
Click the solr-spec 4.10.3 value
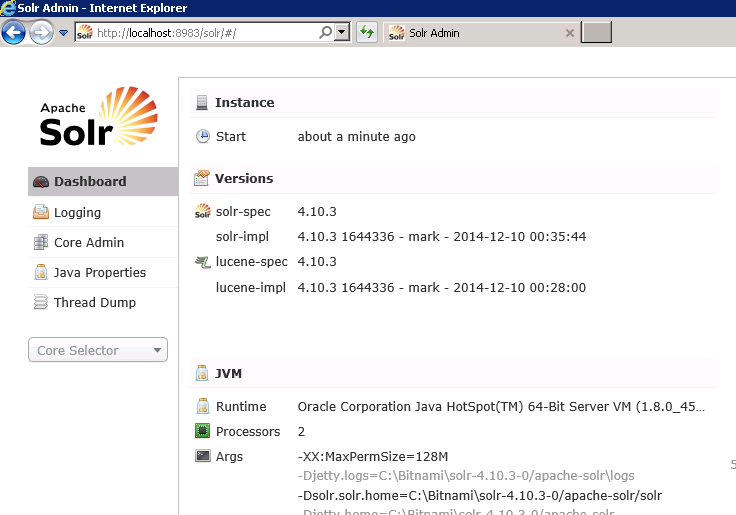317,211
